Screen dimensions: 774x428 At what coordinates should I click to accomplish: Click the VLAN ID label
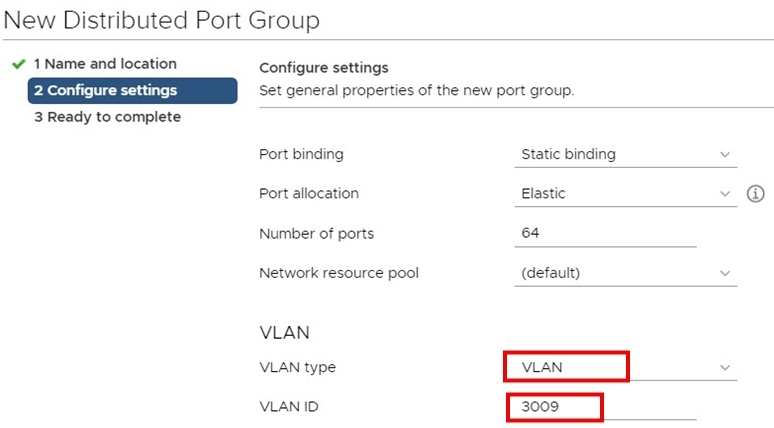coord(289,407)
